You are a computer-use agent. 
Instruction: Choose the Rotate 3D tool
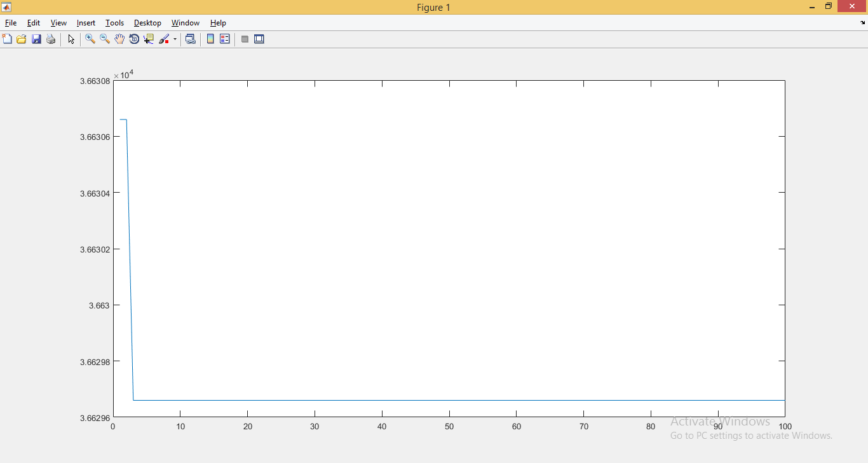click(x=134, y=39)
